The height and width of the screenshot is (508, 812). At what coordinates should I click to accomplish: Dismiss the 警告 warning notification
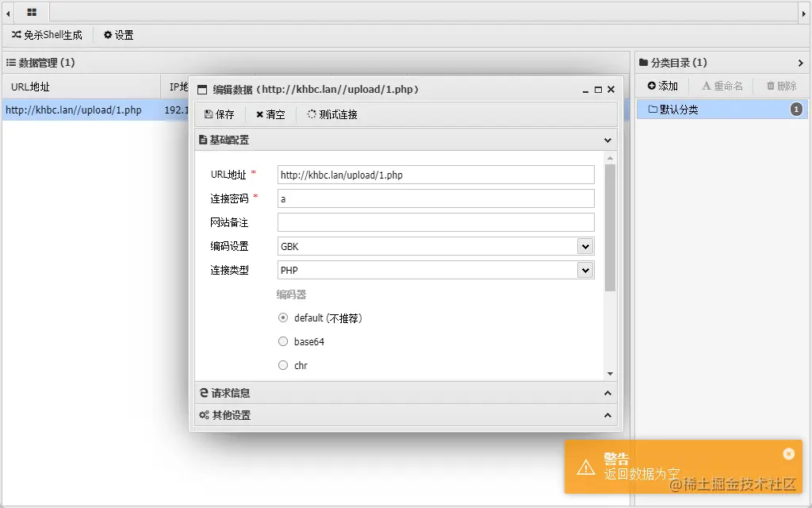click(x=789, y=453)
